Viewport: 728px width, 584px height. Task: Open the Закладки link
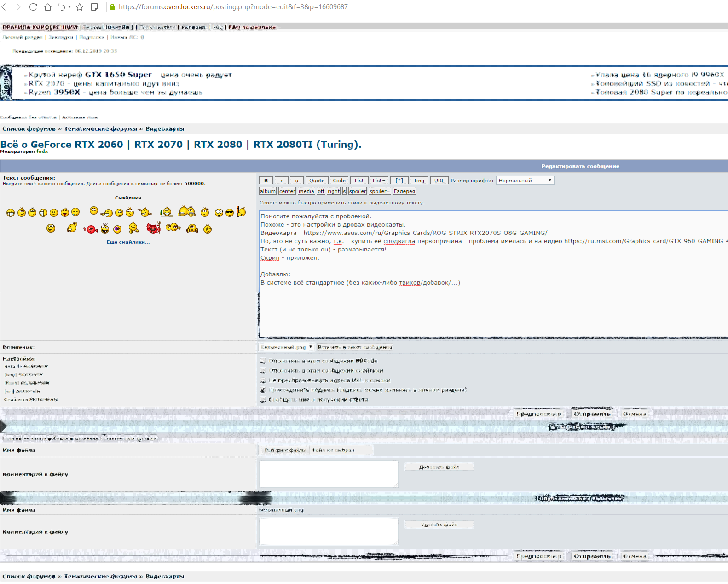[x=61, y=37]
